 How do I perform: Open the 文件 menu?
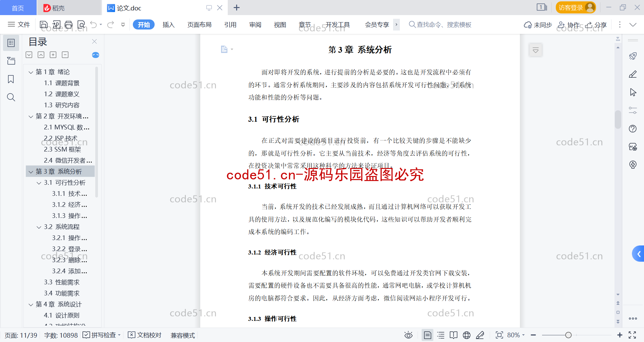[19, 24]
